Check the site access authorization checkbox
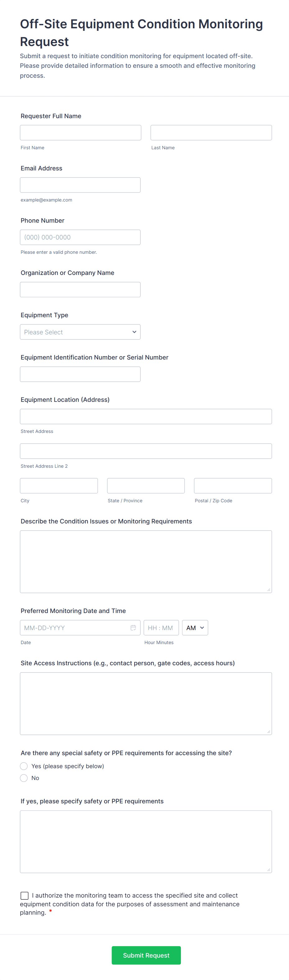The height and width of the screenshot is (980, 289). [25, 895]
